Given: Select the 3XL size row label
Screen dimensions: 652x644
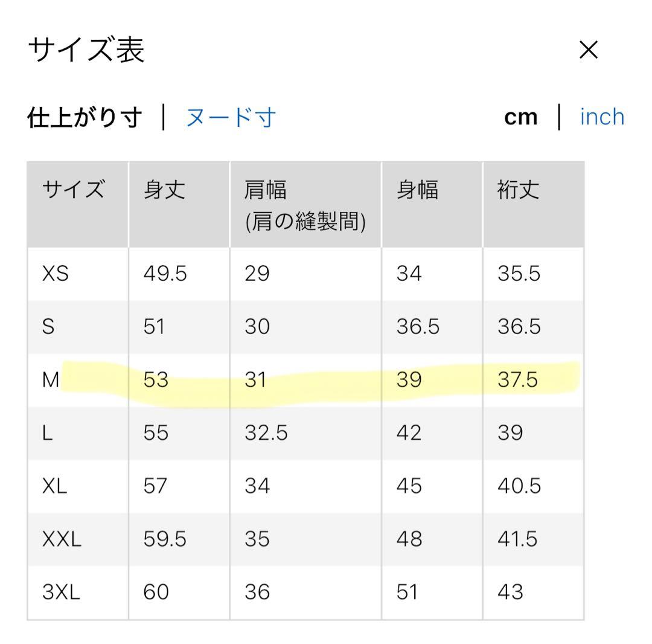Looking at the screenshot, I should (x=61, y=592).
